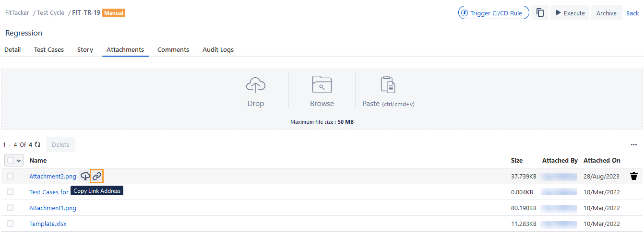Image resolution: width=644 pixels, height=237 pixels.
Task: Toggle the select-all checkbox in the header
Action: pos(11,160)
